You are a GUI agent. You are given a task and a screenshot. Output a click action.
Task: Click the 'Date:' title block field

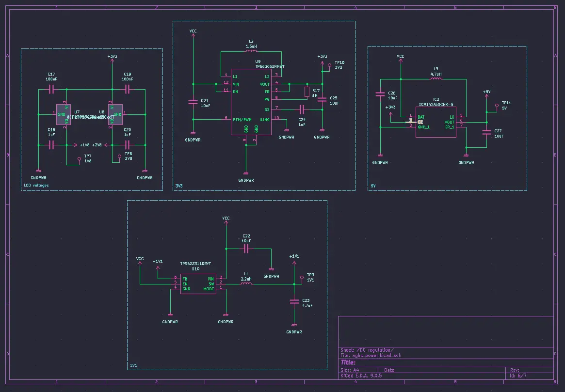pos(390,370)
